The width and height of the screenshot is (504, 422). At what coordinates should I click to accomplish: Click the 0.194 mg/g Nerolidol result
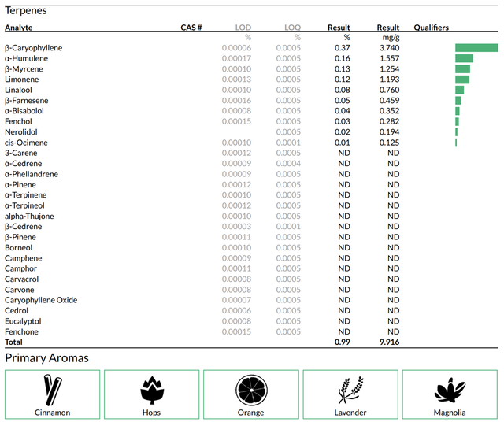tap(389, 132)
